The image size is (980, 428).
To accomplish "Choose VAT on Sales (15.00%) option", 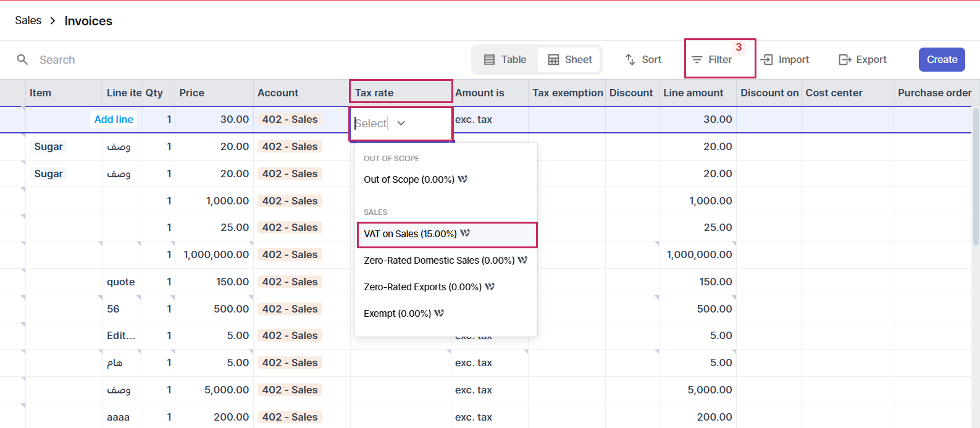I will point(447,234).
